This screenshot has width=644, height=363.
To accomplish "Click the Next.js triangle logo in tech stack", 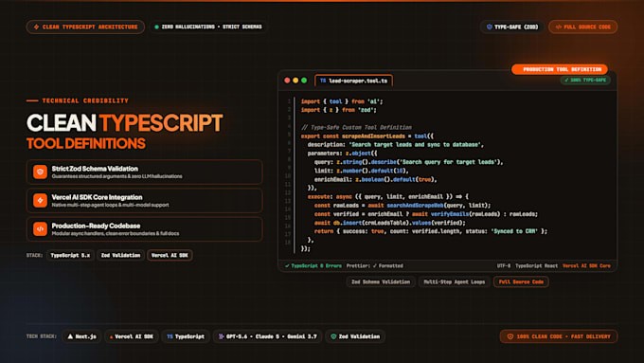I will (70, 336).
